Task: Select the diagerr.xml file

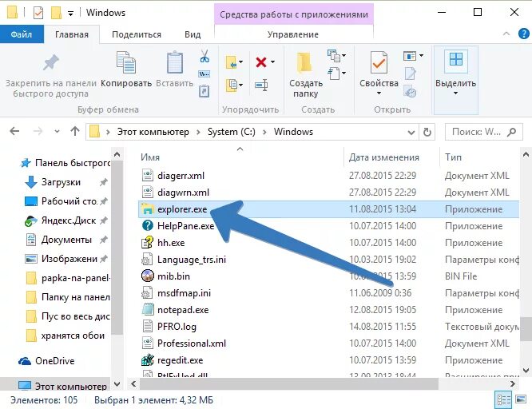Action: pyautogui.click(x=181, y=176)
